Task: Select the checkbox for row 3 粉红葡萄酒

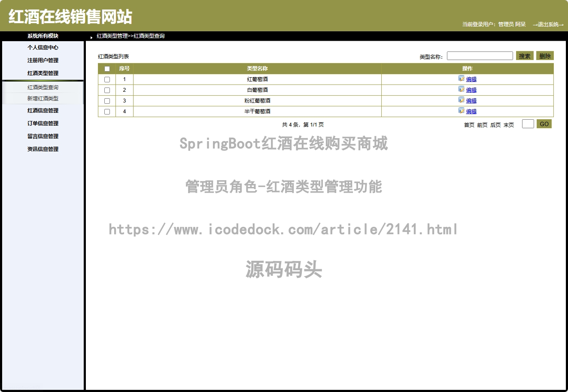Action: (x=107, y=101)
